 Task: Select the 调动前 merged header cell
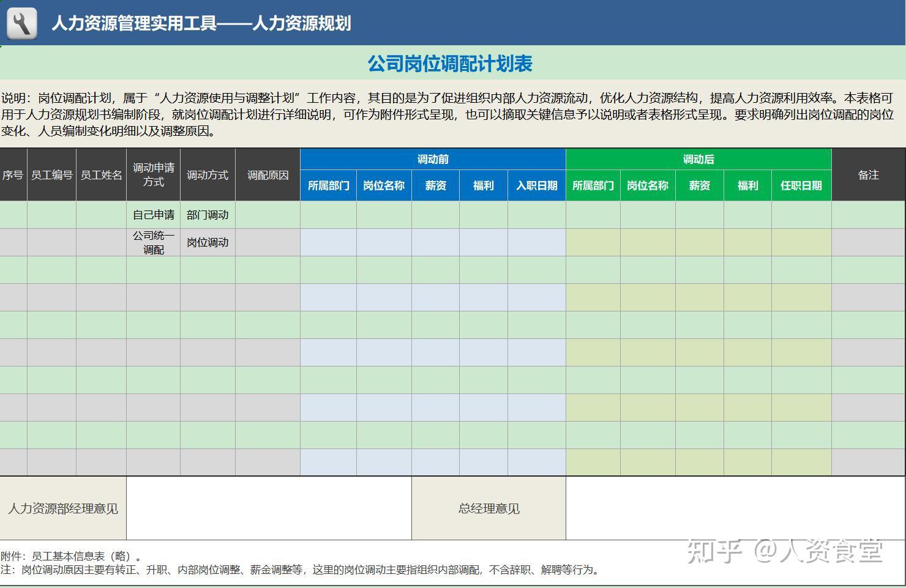coord(433,159)
